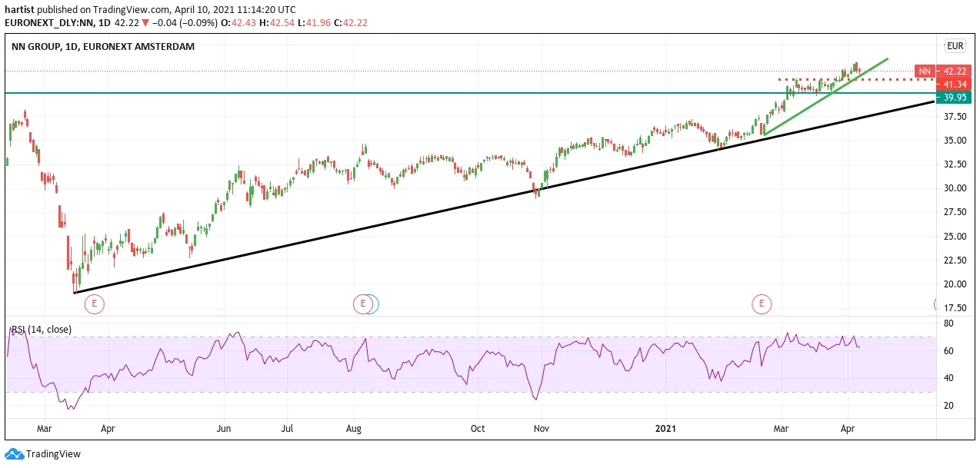Select the 41.34 red price label
This screenshot has width=980, height=468.
pyautogui.click(x=954, y=84)
